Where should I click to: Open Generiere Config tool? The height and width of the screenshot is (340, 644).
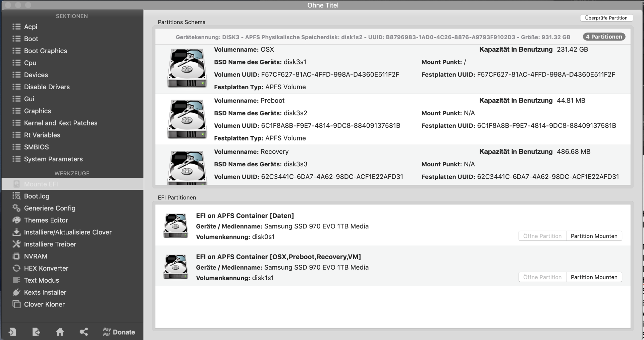[49, 208]
